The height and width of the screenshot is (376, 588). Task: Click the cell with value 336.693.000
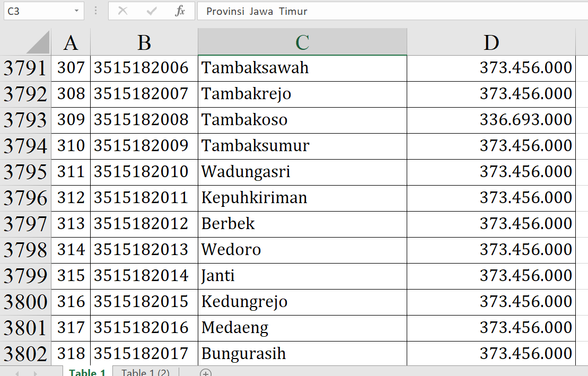(x=491, y=120)
